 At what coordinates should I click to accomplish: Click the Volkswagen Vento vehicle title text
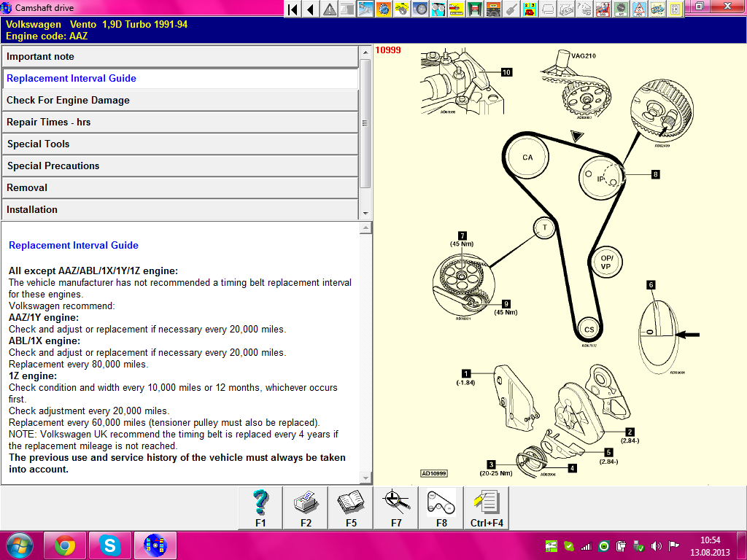(97, 24)
